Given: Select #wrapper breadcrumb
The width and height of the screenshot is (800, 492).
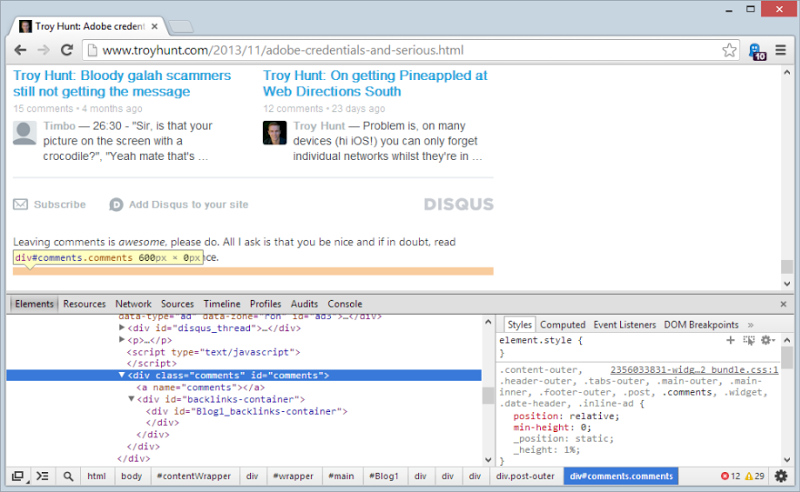Looking at the screenshot, I should pos(293,476).
